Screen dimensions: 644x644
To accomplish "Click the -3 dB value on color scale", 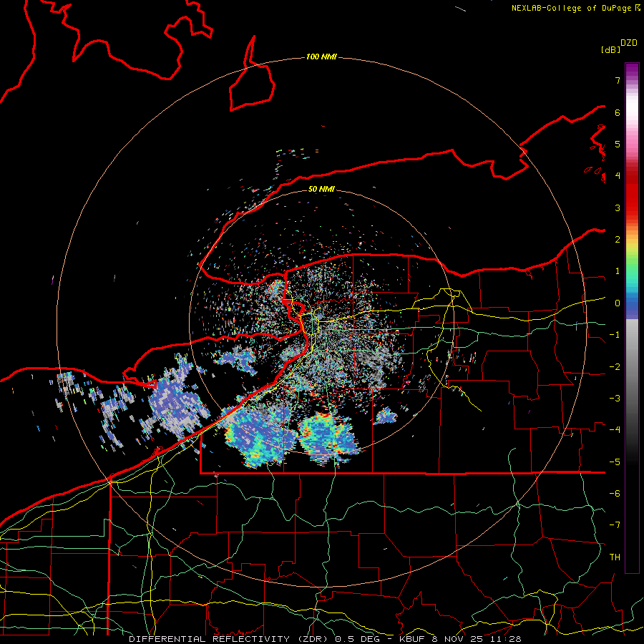I will 615,399.
